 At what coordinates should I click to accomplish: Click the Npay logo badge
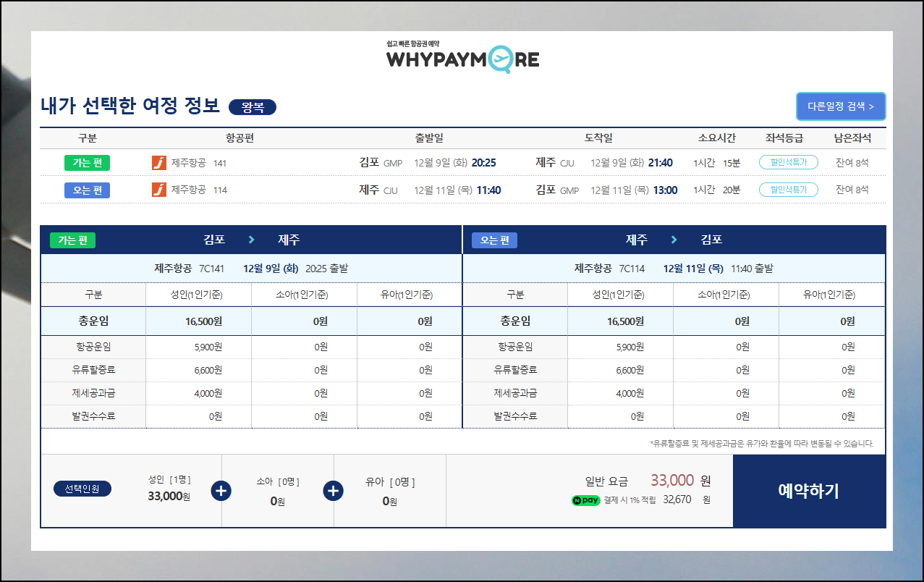(586, 499)
